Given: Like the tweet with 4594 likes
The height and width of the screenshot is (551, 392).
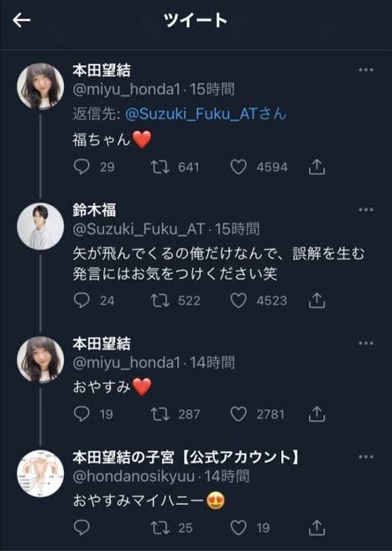Looking at the screenshot, I should point(238,167).
